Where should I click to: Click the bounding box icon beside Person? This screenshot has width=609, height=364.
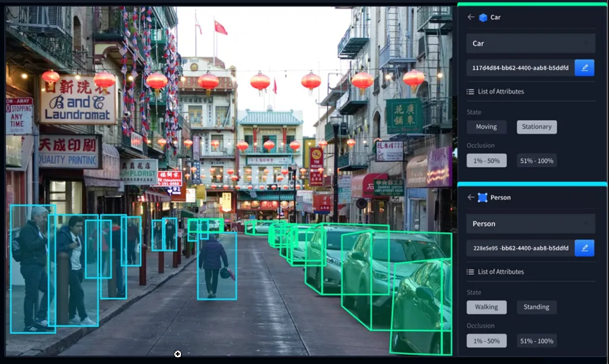(x=483, y=197)
